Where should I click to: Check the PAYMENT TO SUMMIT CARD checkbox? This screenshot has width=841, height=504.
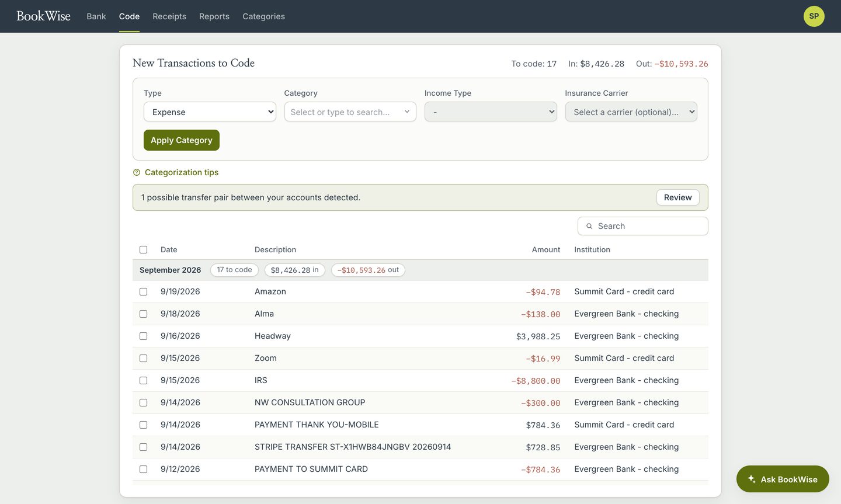click(143, 469)
